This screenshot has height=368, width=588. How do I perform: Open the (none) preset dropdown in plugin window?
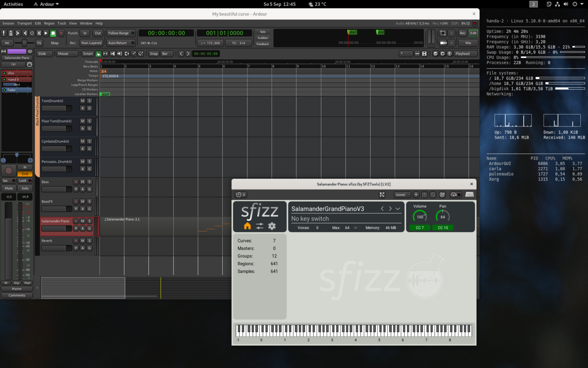pyautogui.click(x=402, y=195)
